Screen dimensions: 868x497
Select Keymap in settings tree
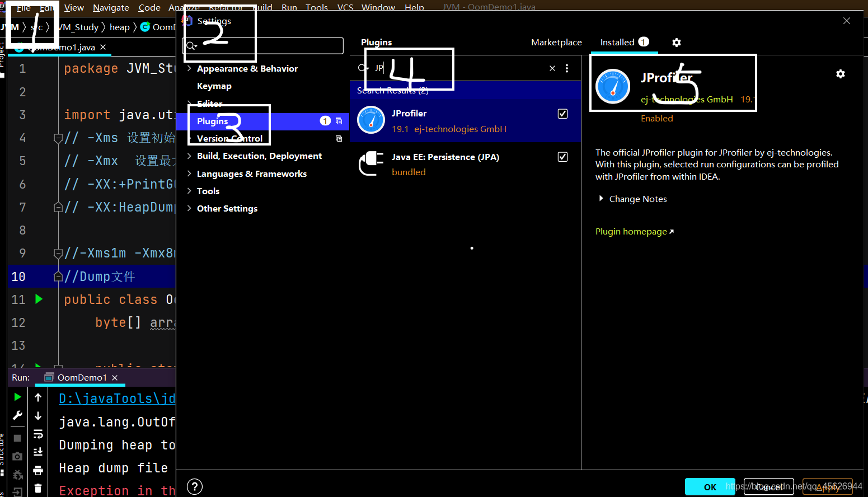coord(214,86)
